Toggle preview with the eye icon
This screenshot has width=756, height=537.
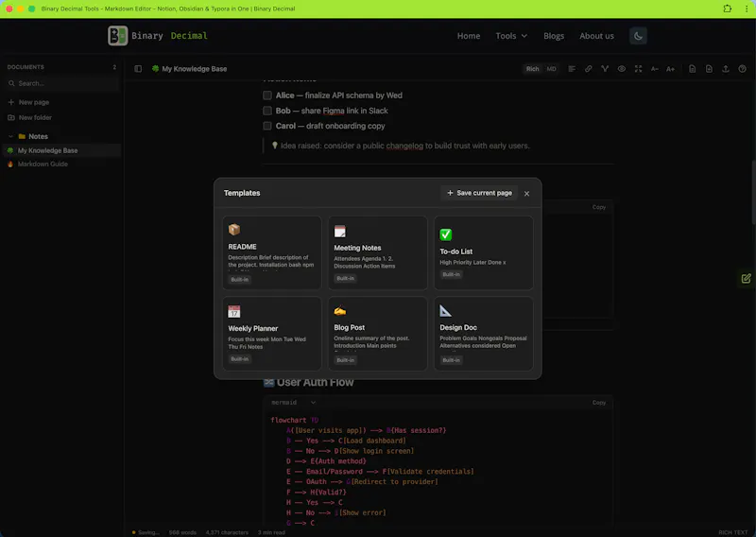(x=622, y=69)
